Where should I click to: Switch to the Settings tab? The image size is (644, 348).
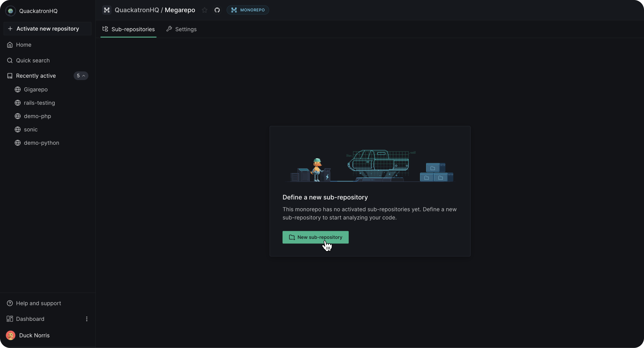pos(181,29)
